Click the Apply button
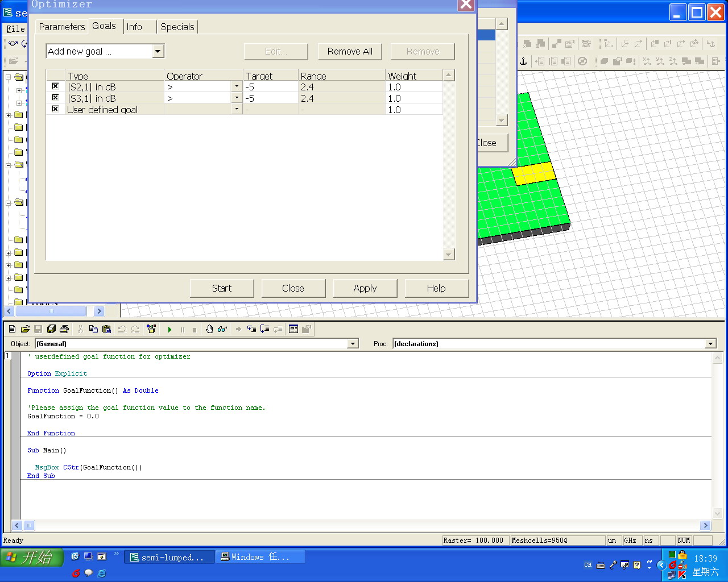Image resolution: width=728 pixels, height=582 pixels. [365, 288]
